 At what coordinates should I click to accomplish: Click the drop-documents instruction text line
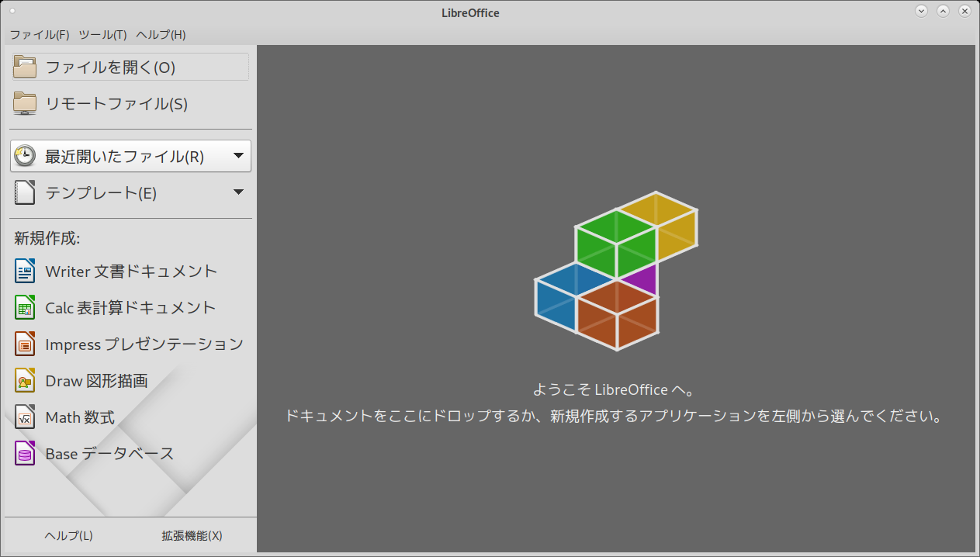[x=615, y=417]
